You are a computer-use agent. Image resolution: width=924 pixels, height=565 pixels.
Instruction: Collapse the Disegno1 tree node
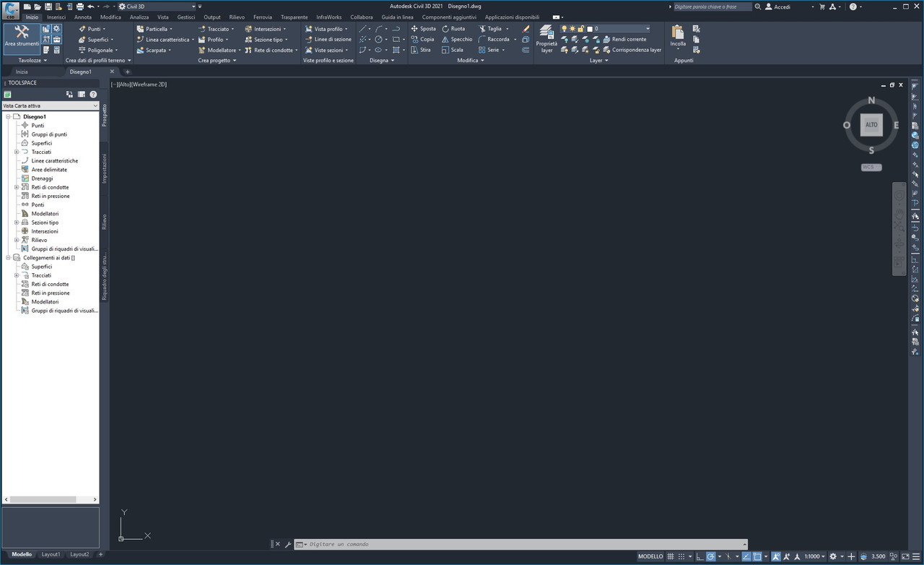[x=8, y=116]
